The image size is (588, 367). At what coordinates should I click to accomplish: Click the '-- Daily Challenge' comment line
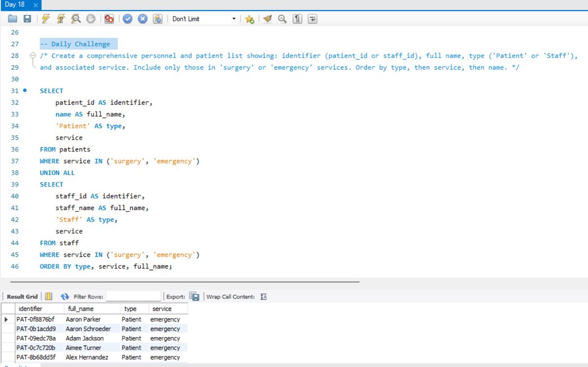(75, 44)
